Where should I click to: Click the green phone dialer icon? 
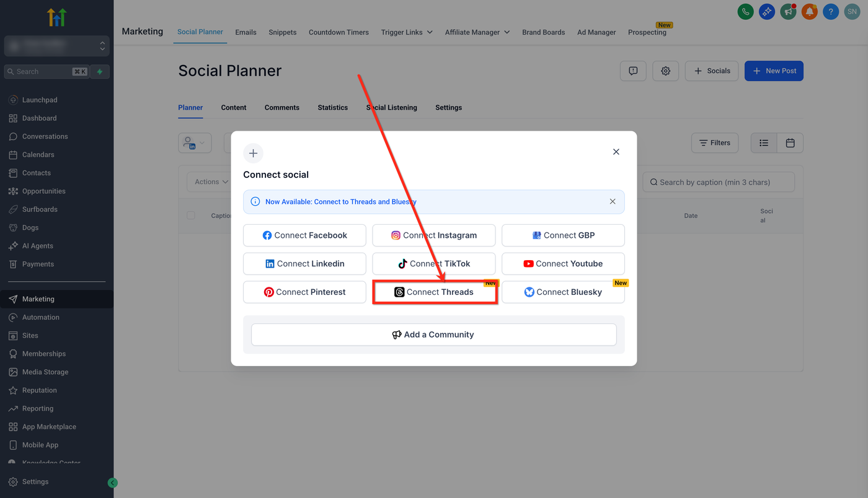[746, 11]
